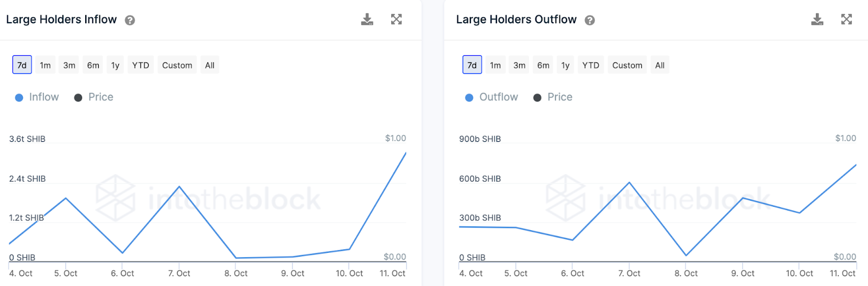The height and width of the screenshot is (286, 868).
Task: Toggle Price series in Outflow chart legend
Action: pos(553,97)
